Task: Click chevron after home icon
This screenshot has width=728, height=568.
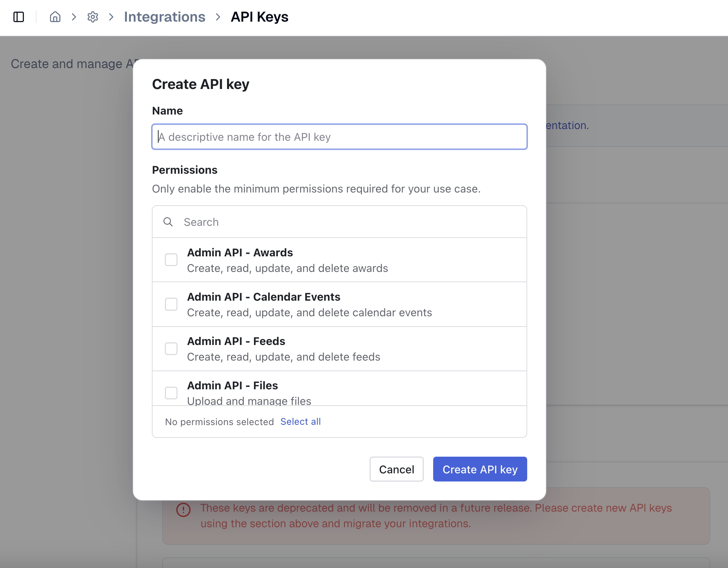Action: pos(74,17)
